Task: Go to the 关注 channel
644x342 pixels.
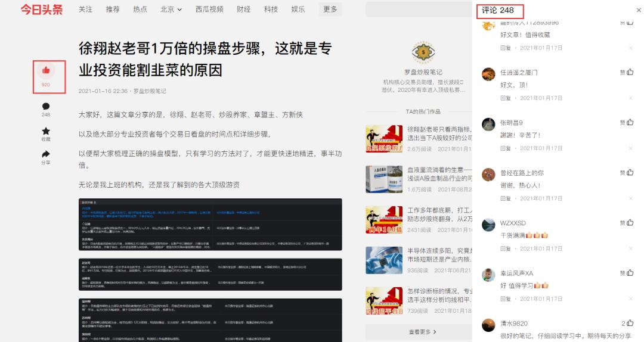Action: click(85, 9)
